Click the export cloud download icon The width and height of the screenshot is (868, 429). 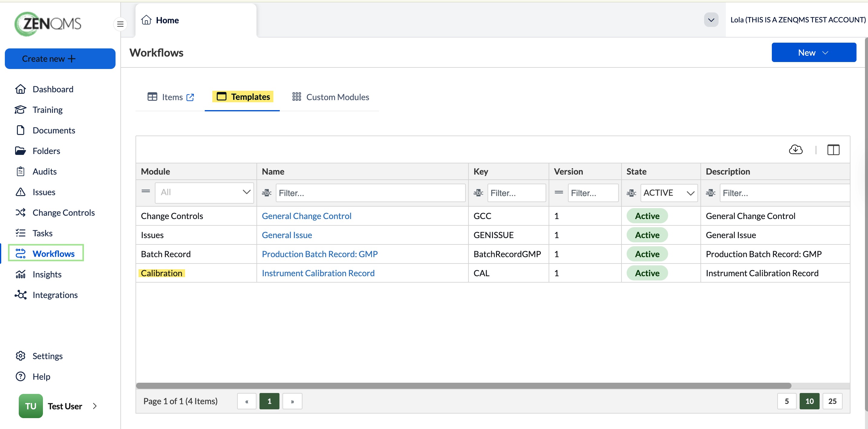795,149
